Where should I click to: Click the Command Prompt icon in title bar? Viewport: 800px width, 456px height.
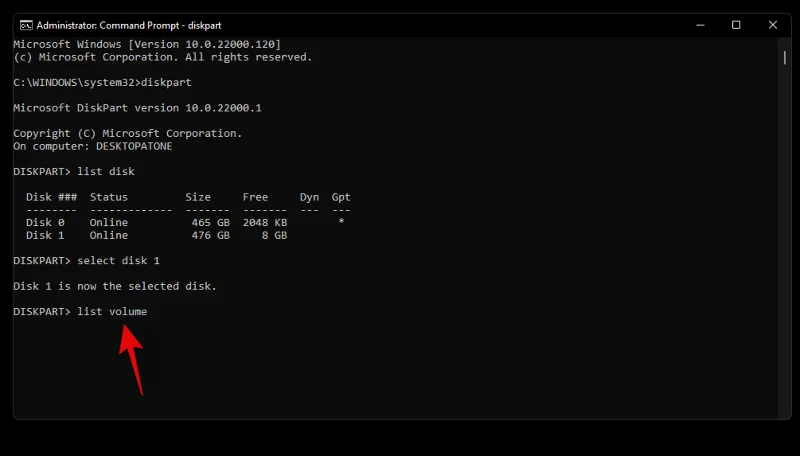point(25,25)
